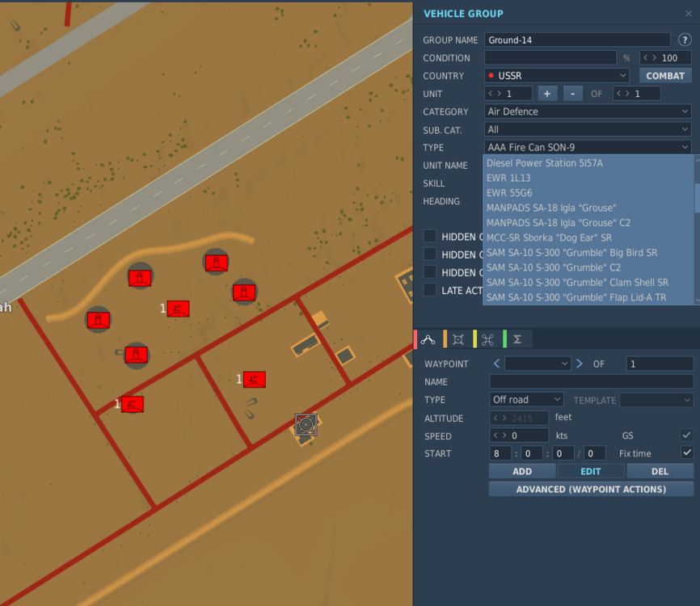Click the COMBAT button
The image size is (700, 606).
tap(665, 75)
